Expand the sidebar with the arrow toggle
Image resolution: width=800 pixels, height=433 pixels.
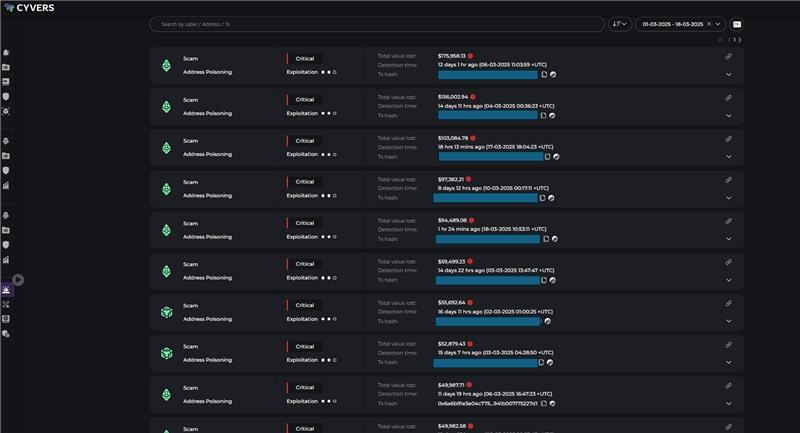click(x=18, y=280)
